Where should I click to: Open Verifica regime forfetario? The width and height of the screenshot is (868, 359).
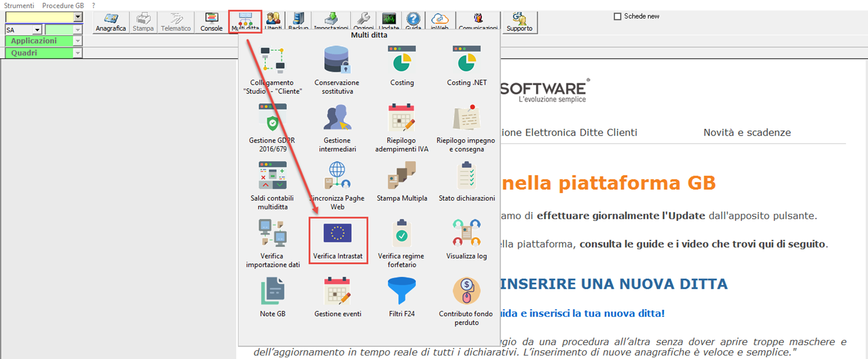[x=401, y=244]
